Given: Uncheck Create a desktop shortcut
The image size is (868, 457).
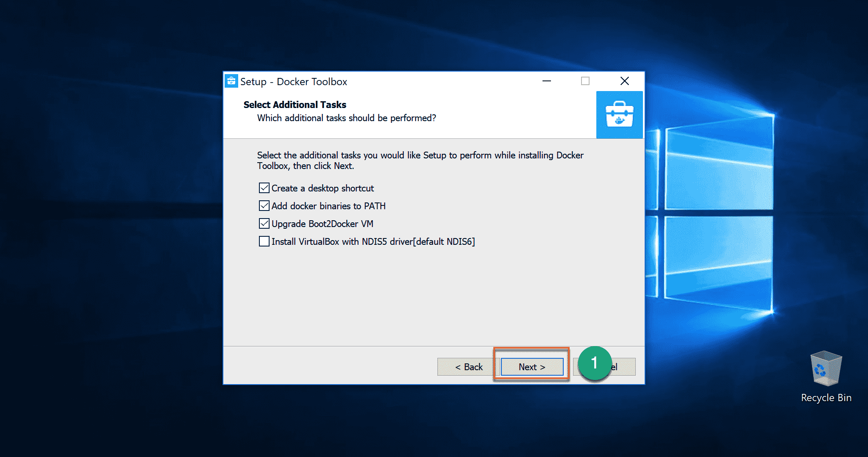Looking at the screenshot, I should pyautogui.click(x=264, y=188).
